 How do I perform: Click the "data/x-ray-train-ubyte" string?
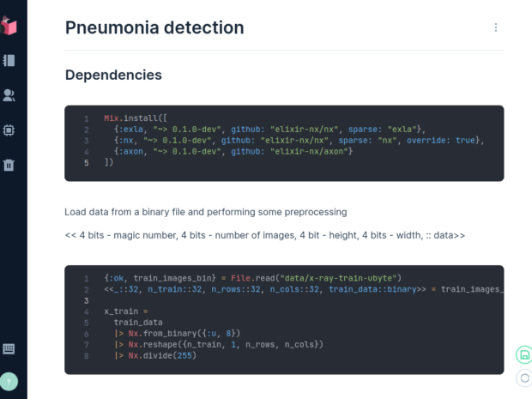coord(338,278)
